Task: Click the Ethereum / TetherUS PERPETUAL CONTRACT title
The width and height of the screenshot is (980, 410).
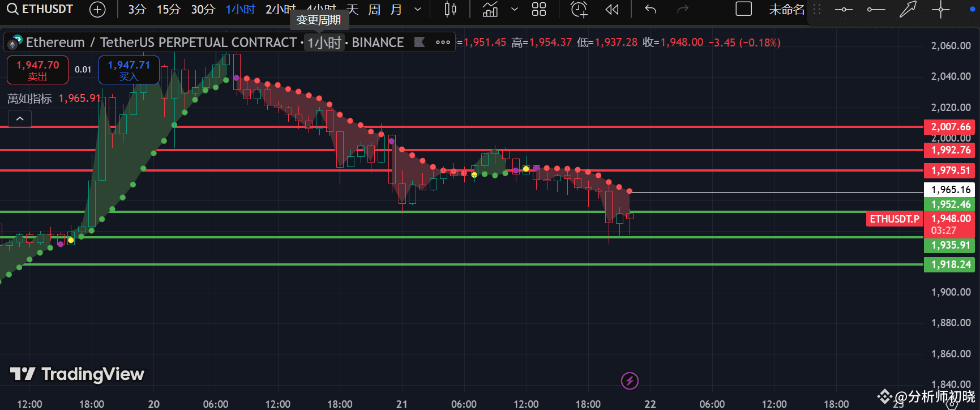Action: [x=161, y=42]
